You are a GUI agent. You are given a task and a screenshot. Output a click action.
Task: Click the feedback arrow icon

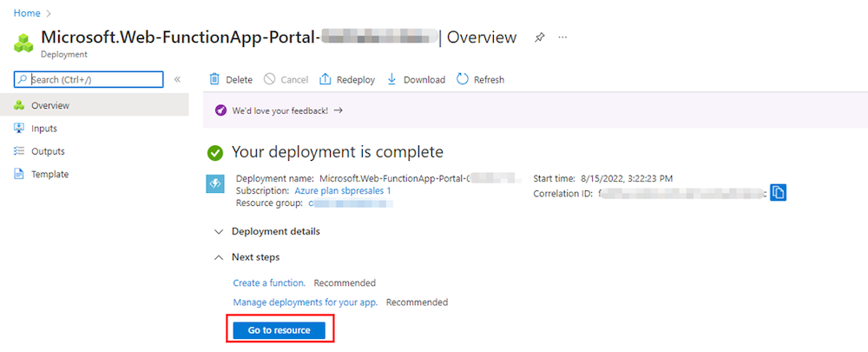338,110
